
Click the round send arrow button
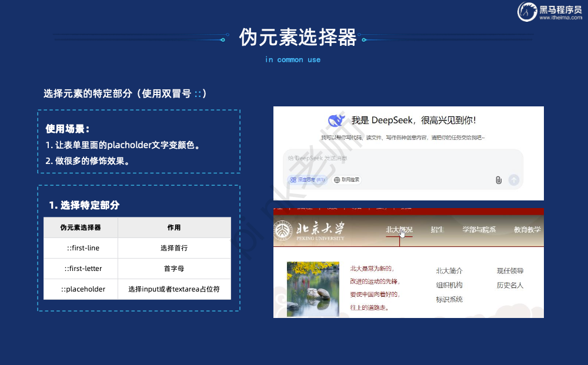pyautogui.click(x=514, y=180)
